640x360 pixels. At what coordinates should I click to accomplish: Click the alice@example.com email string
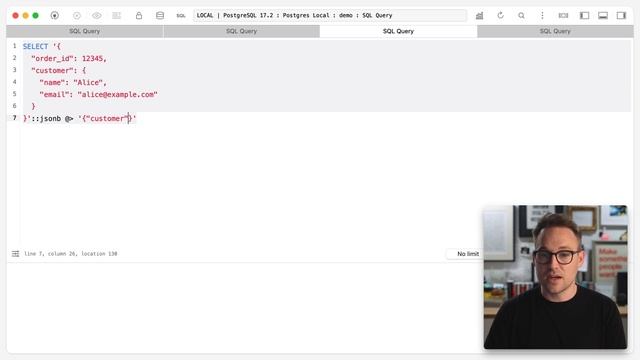click(x=118, y=94)
